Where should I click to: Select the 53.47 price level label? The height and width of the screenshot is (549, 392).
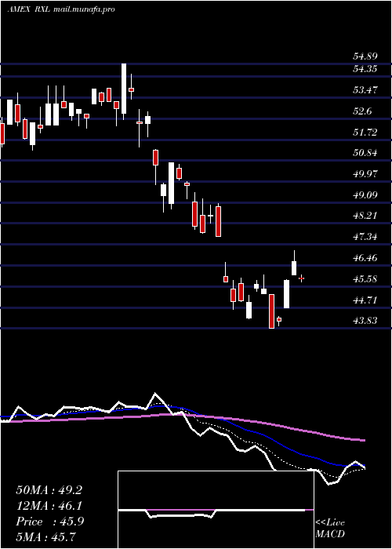coord(365,90)
